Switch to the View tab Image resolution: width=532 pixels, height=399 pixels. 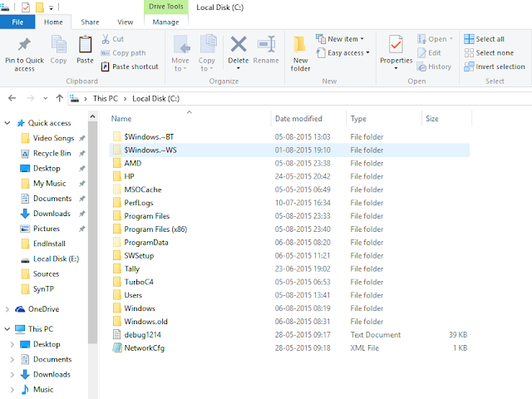126,22
